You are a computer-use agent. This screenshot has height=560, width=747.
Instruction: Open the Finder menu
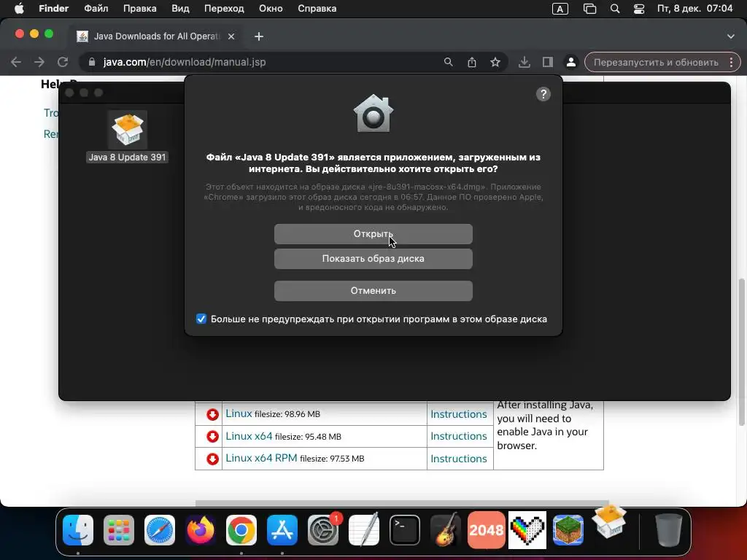click(53, 9)
